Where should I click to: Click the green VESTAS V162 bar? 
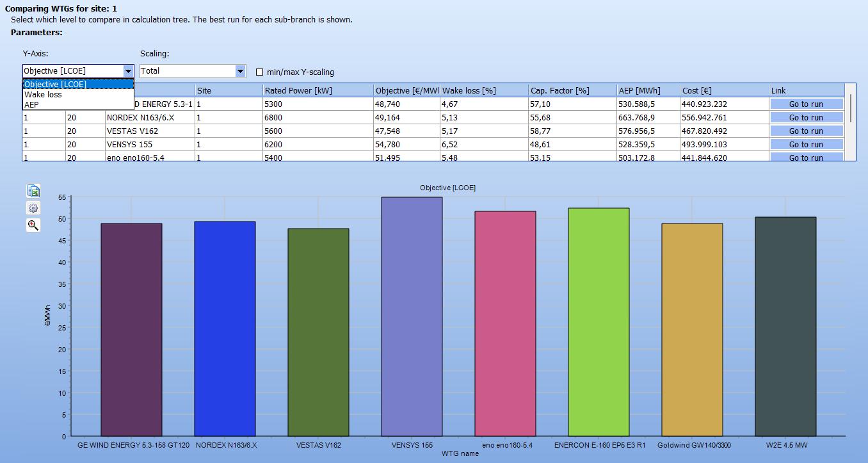tap(318, 332)
